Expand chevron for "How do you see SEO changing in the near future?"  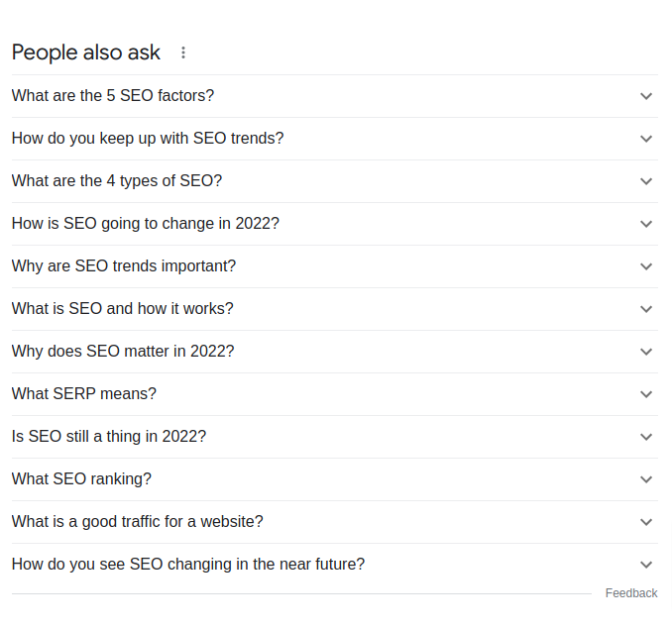click(646, 565)
